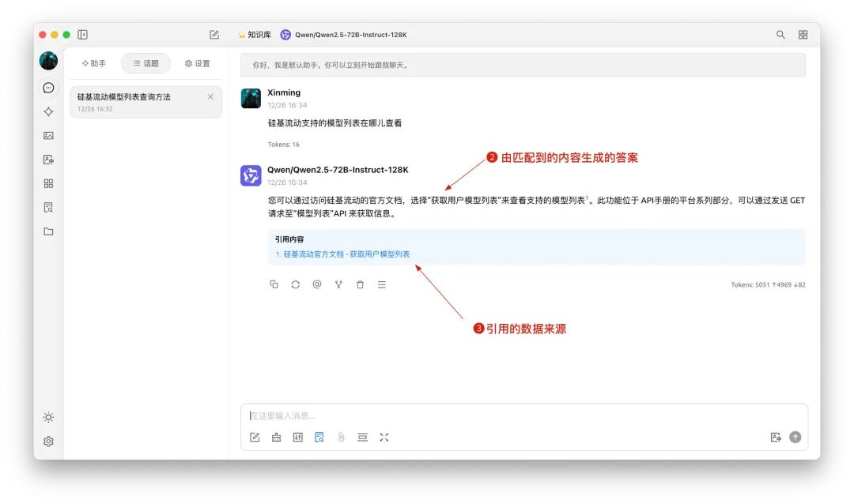Click new topic icon in input toolbar
The height and width of the screenshot is (504, 854).
255,438
